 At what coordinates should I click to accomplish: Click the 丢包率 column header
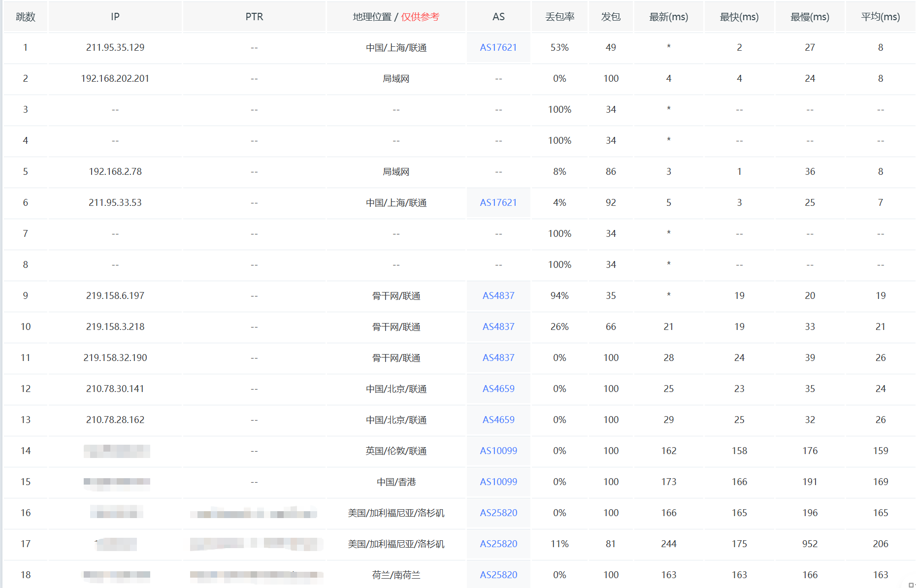[560, 17]
